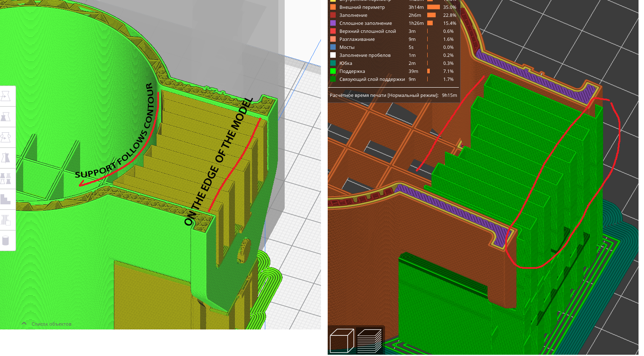Select the Rotate tool in Cura's left toolbar
Viewport: 644px width, 356px height.
coord(5,137)
